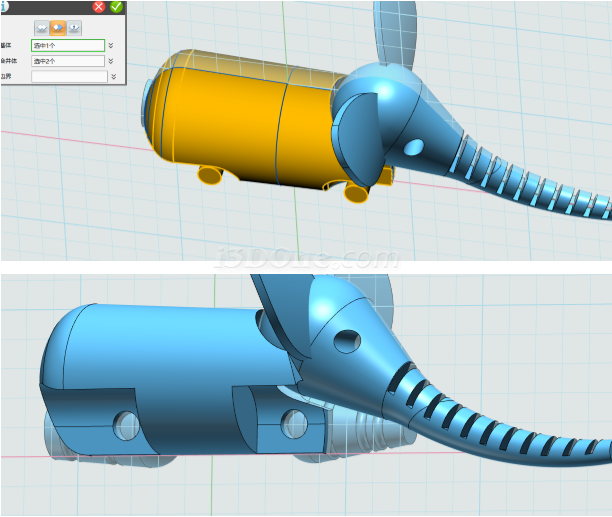Screen dimensions: 612x517
Task: Select the orange wheel under the body's tail end
Action: click(x=210, y=176)
